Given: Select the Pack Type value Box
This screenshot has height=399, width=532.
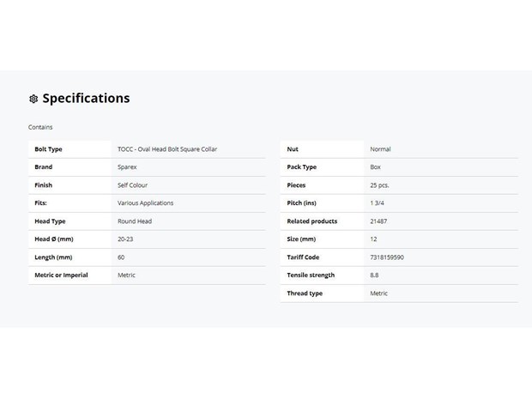Looking at the screenshot, I should (x=375, y=167).
